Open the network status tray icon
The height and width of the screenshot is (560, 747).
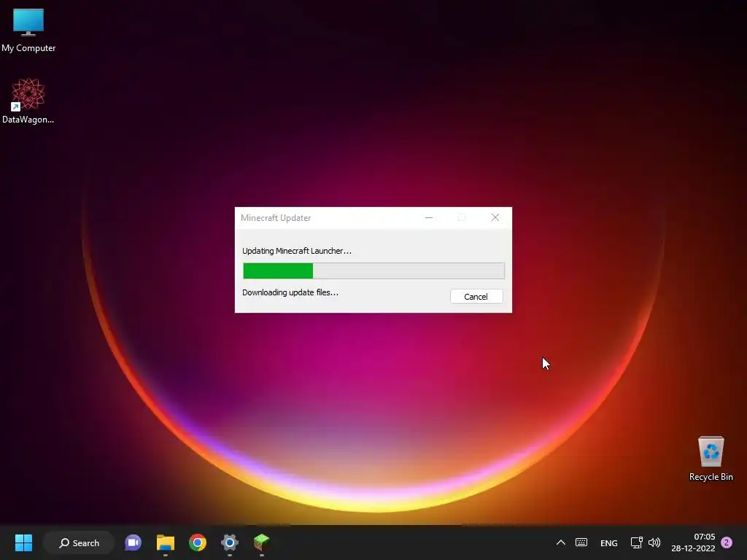coord(636,542)
